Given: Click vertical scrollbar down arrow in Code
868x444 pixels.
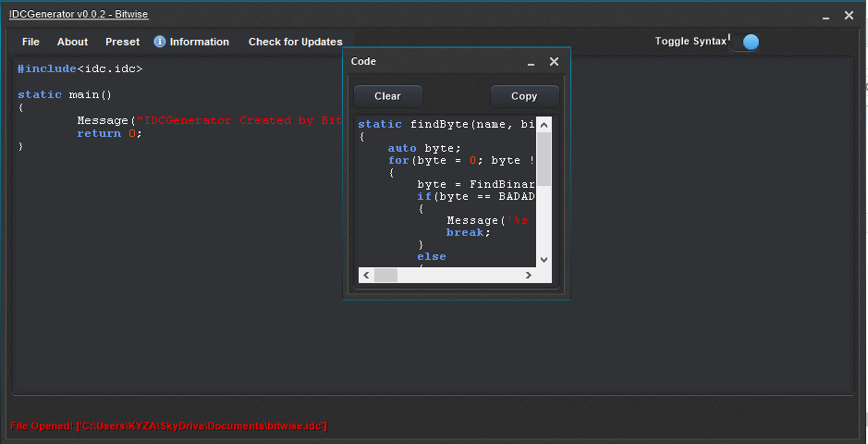Looking at the screenshot, I should (x=544, y=259).
